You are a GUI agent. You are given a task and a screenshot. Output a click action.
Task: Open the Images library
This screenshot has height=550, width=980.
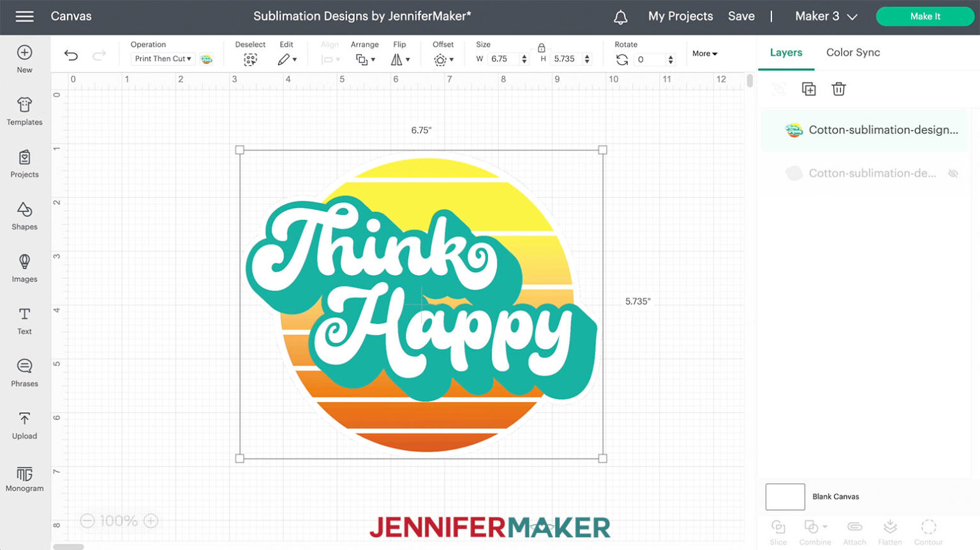(x=24, y=268)
